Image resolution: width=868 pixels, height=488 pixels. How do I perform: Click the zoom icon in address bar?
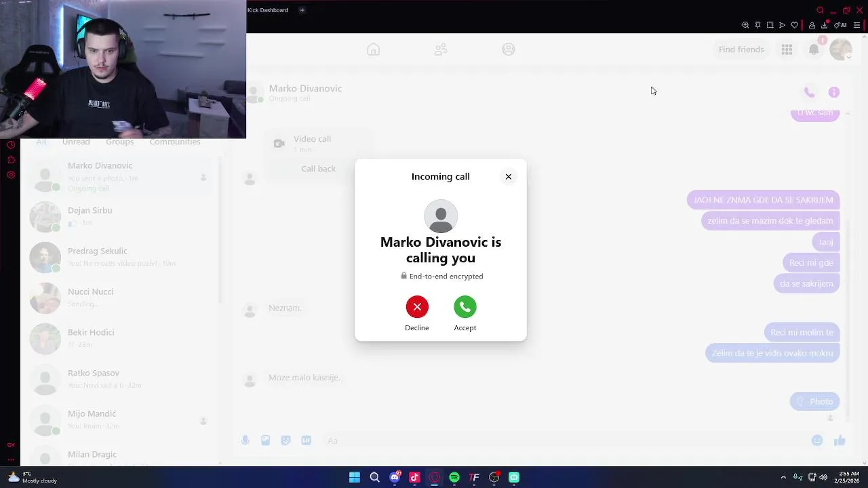[745, 25]
